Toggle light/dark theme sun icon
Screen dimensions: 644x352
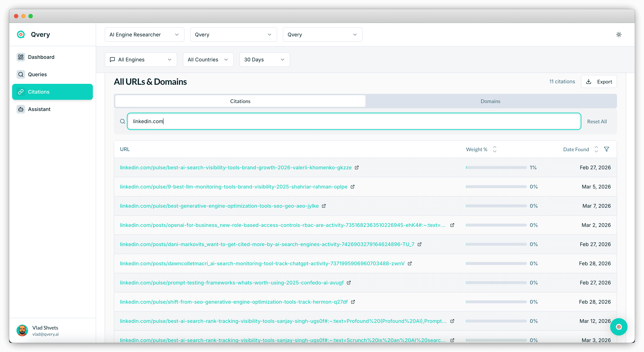pyautogui.click(x=618, y=35)
